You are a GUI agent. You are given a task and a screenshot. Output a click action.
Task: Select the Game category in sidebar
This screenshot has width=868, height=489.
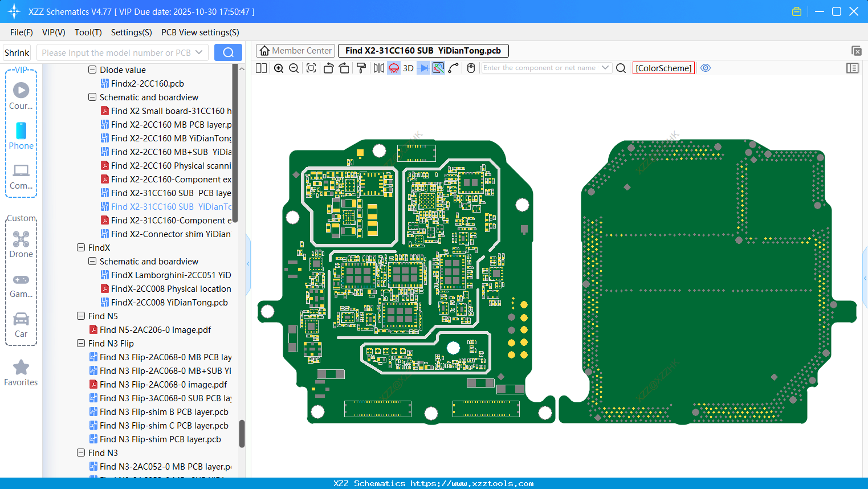pyautogui.click(x=21, y=286)
